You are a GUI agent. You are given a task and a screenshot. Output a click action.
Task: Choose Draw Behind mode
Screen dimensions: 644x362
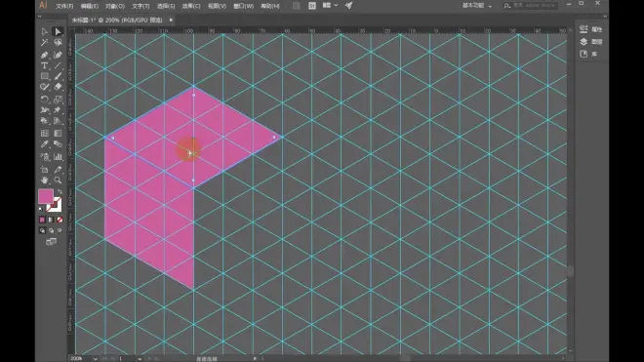(51, 230)
